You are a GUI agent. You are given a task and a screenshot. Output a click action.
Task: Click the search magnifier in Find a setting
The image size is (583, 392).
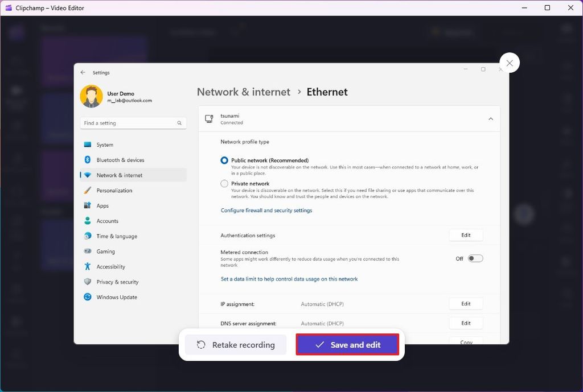pos(179,123)
